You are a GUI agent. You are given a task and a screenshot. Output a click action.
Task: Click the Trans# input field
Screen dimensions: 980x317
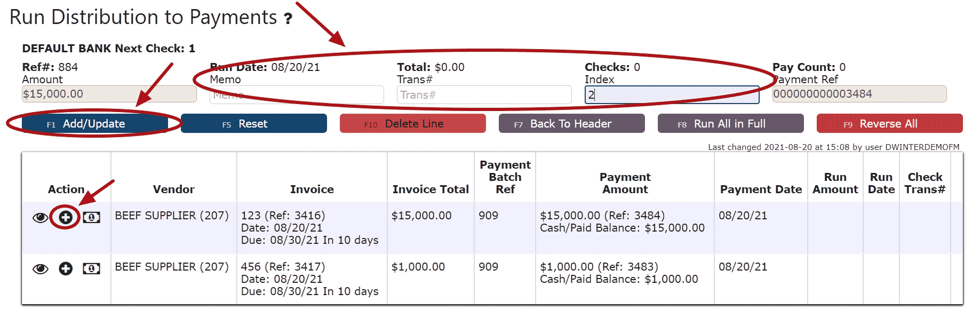click(x=484, y=96)
